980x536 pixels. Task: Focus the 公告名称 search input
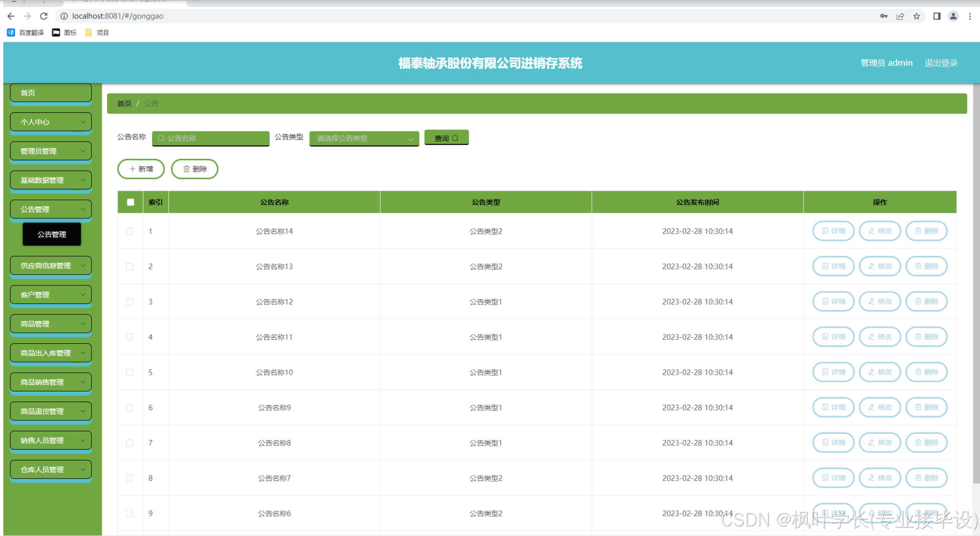[x=211, y=138]
